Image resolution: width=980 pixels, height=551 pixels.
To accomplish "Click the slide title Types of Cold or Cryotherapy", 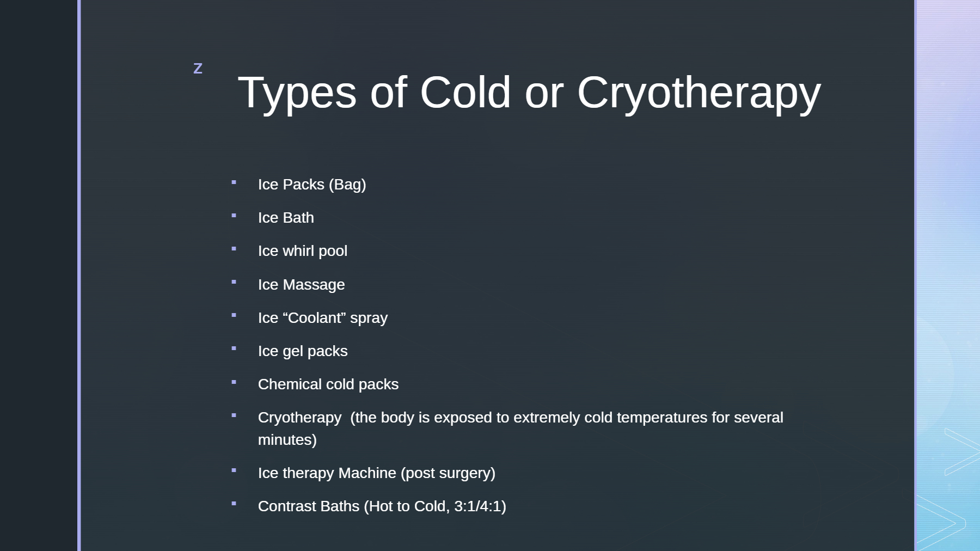I will coord(529,93).
